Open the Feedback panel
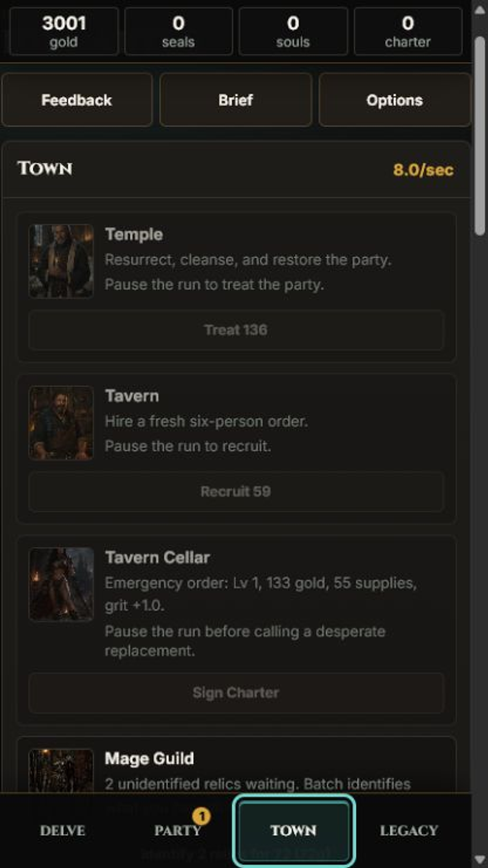The height and width of the screenshot is (868, 488). point(77,100)
